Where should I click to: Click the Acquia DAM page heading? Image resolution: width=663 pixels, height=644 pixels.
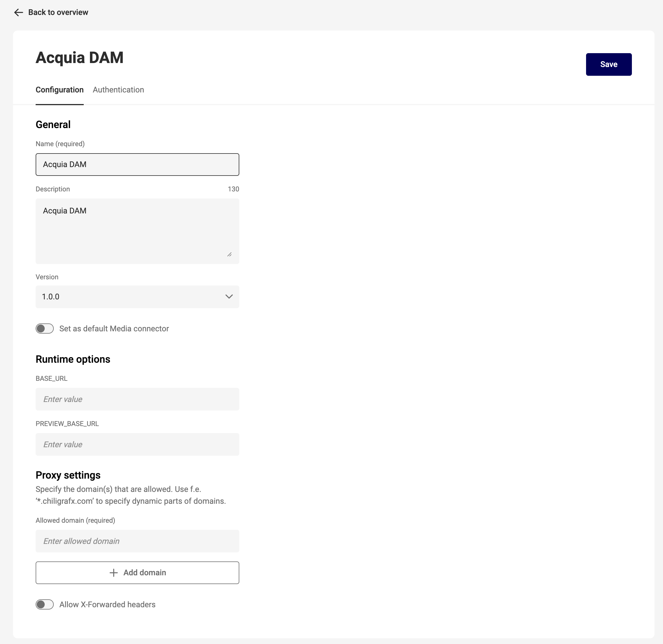coord(79,57)
